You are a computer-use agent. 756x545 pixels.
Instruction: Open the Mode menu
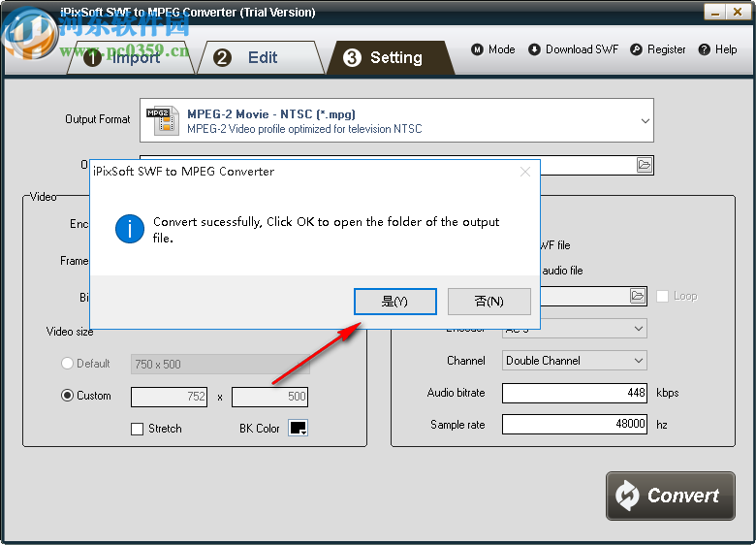point(493,49)
